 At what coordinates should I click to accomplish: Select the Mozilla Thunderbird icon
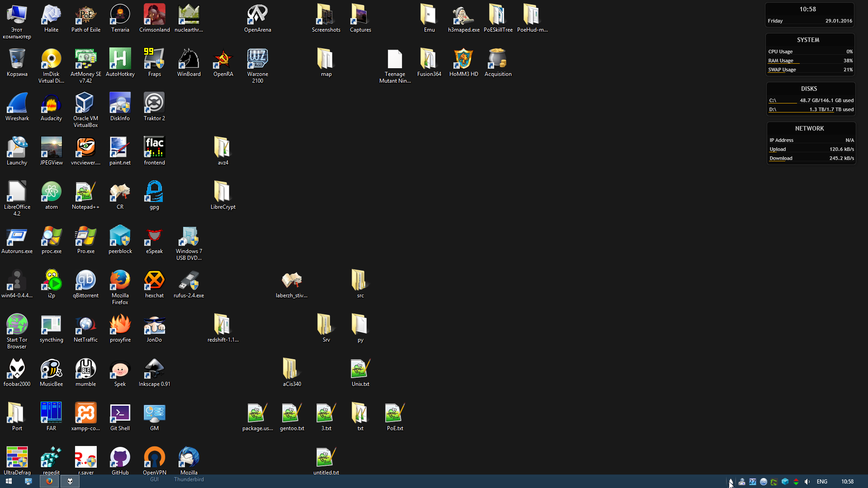click(189, 464)
